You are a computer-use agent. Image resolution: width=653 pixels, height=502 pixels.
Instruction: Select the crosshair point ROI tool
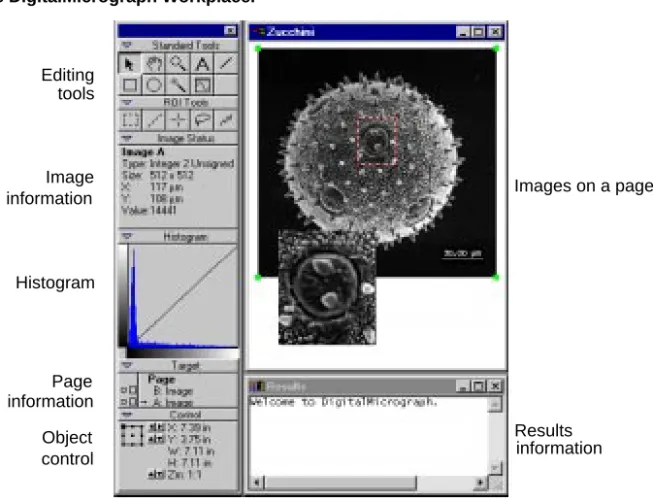(178, 120)
